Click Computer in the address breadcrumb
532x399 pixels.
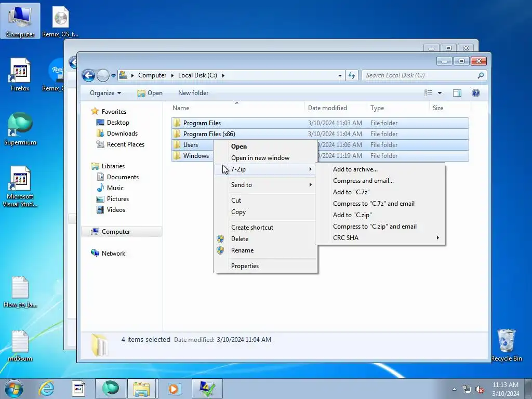152,75
